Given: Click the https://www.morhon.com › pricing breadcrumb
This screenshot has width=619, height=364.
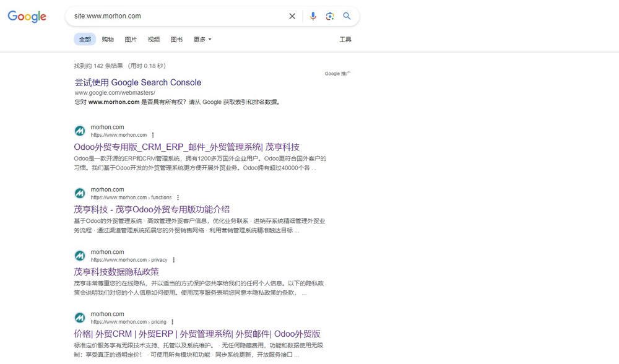Looking at the screenshot, I should (129, 322).
